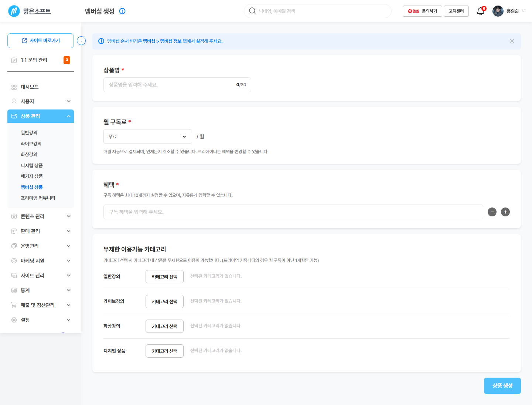Open the 패키지 상품 submenu item
The image size is (532, 405).
[32, 176]
